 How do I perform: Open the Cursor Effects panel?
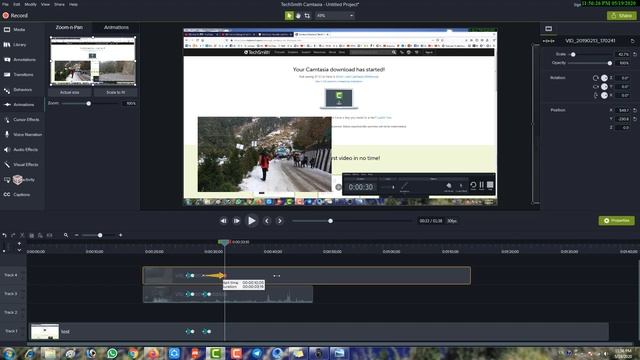pos(22,120)
